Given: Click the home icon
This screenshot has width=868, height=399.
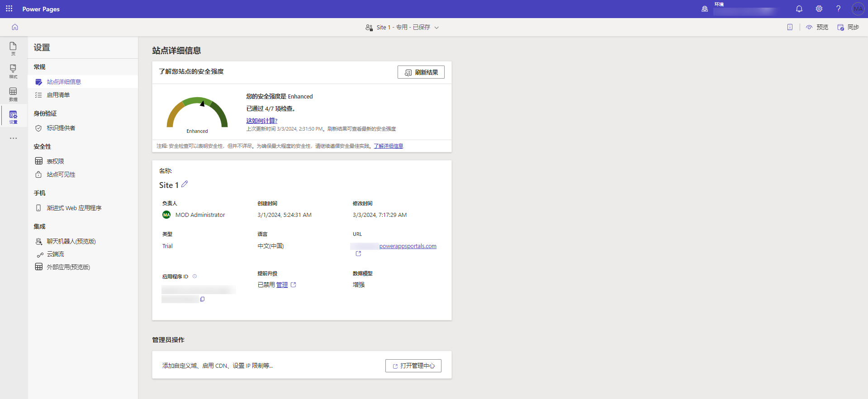Looking at the screenshot, I should [x=15, y=27].
